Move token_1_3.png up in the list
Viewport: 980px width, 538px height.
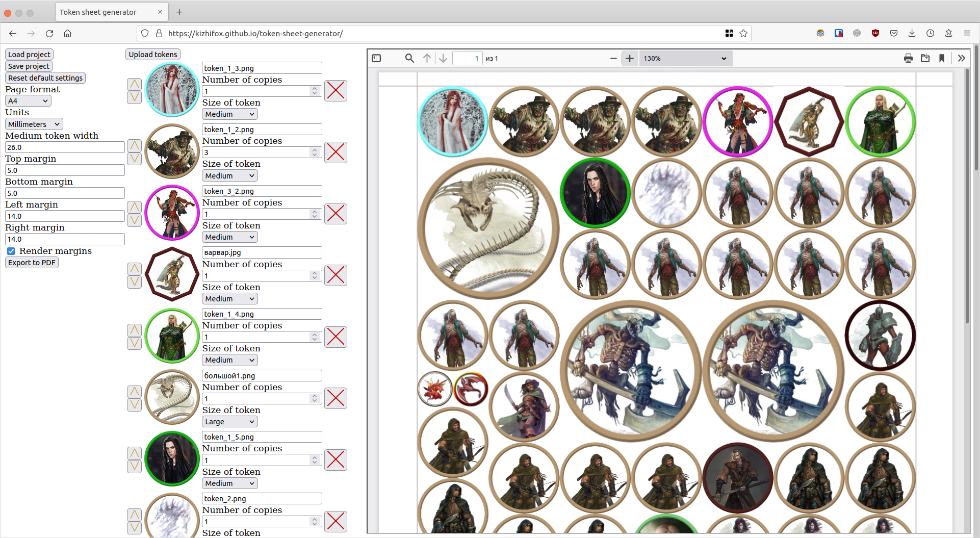[134, 84]
